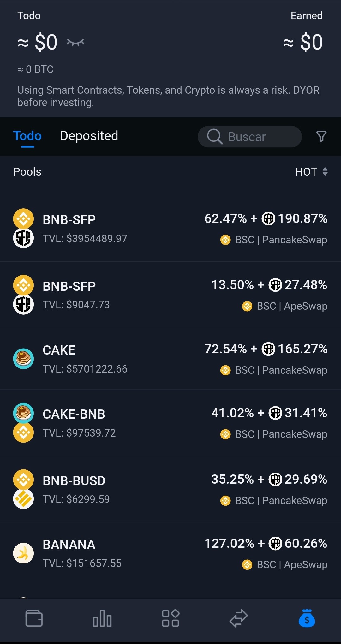Open the BNB-BUSD pool entry
This screenshot has height=644, width=341.
click(170, 489)
